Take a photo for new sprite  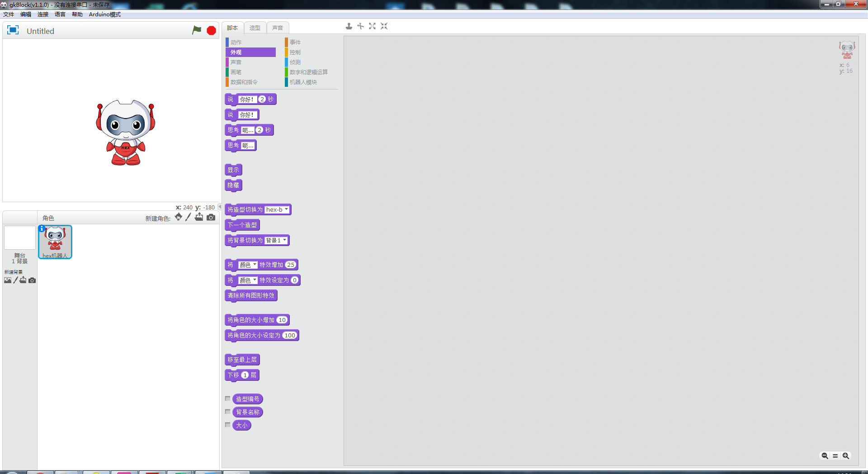pos(211,217)
